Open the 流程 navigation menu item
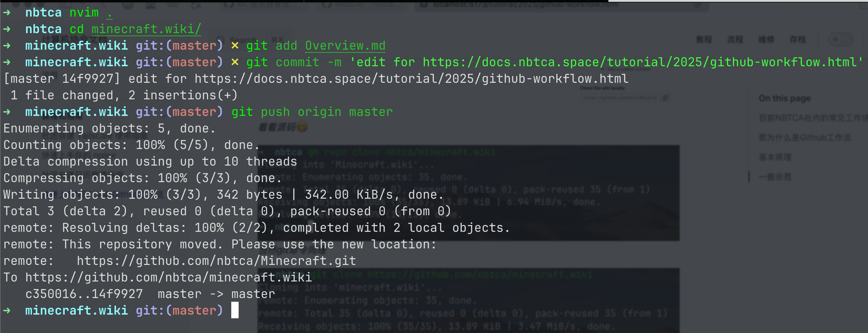 coord(735,40)
